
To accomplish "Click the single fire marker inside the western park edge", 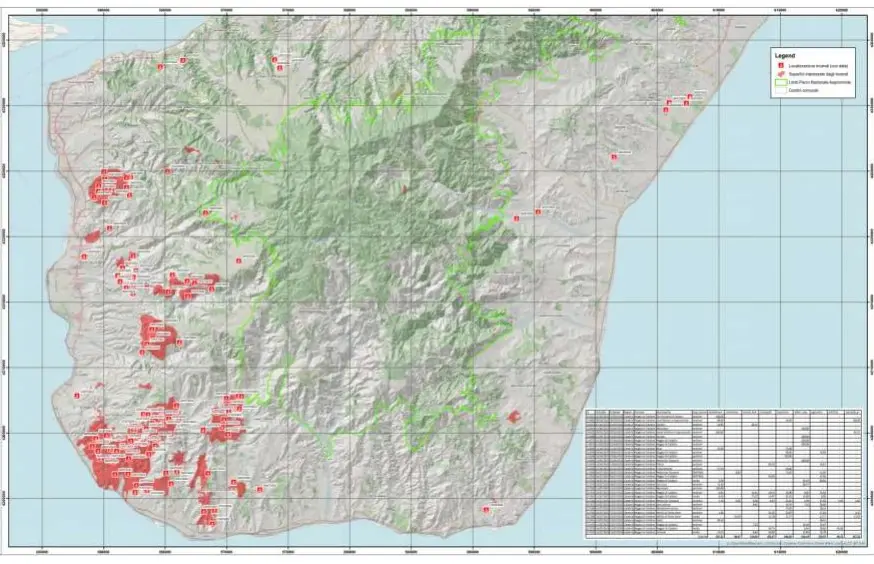I will point(239,260).
